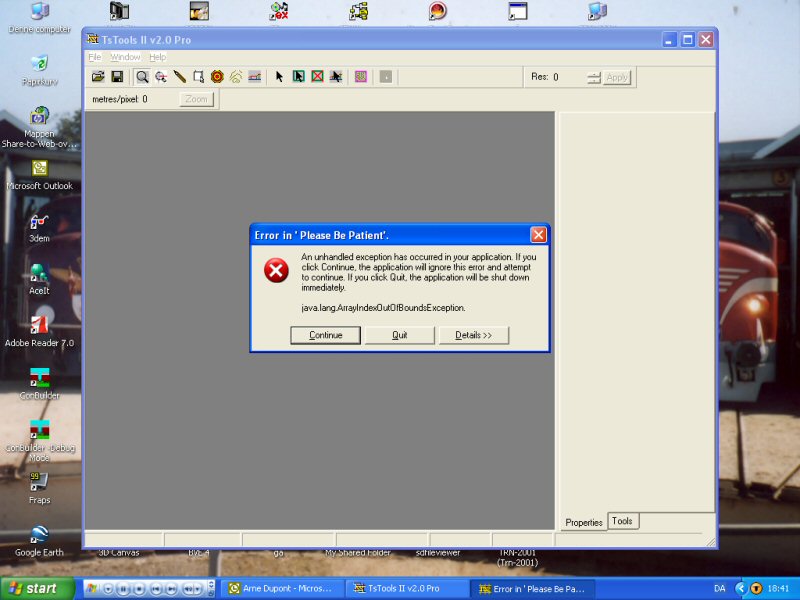Viewport: 800px width, 600px height.
Task: Open the Window menu
Action: (x=125, y=57)
